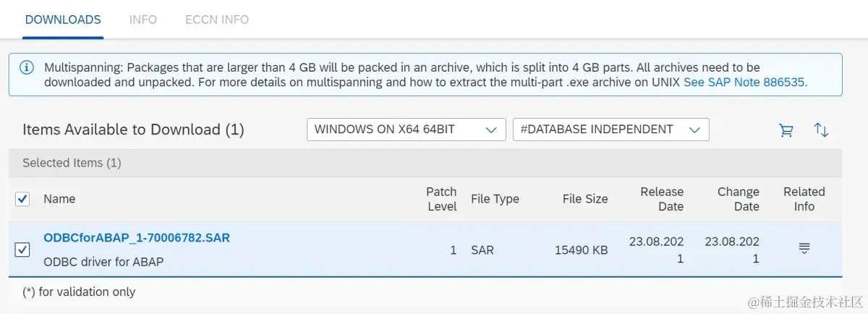Image resolution: width=868 pixels, height=314 pixels.
Task: Click the sort arrows icon
Action: click(x=821, y=130)
